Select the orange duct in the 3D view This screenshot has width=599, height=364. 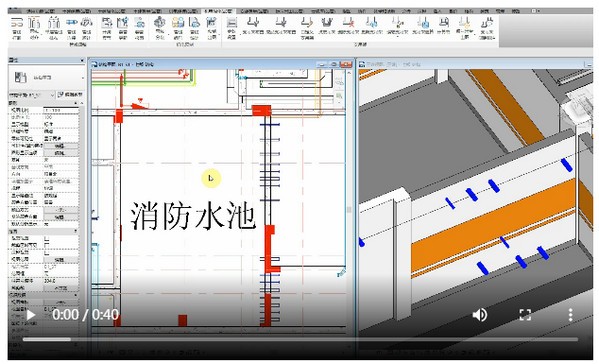click(x=493, y=227)
